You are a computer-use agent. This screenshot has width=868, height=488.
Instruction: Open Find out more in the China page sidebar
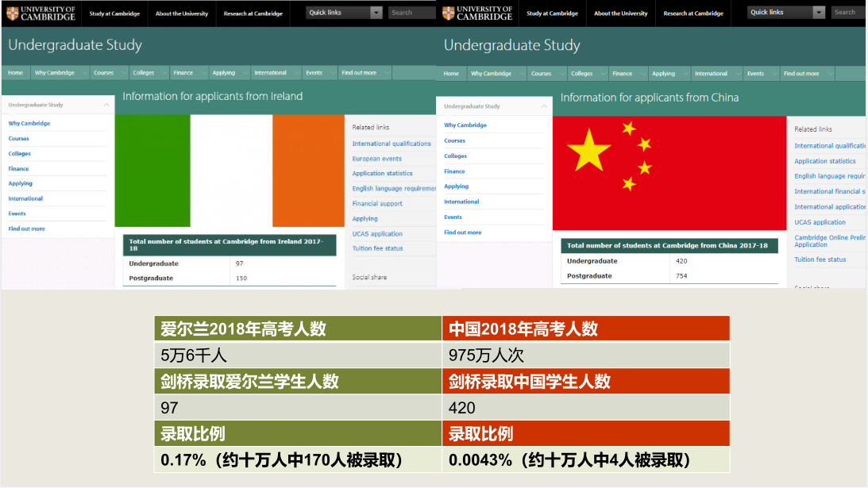click(463, 232)
